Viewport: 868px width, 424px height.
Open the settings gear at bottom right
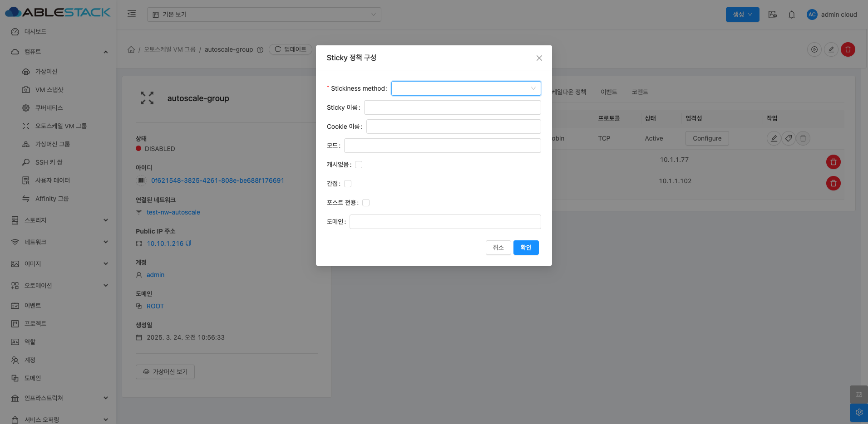point(858,412)
